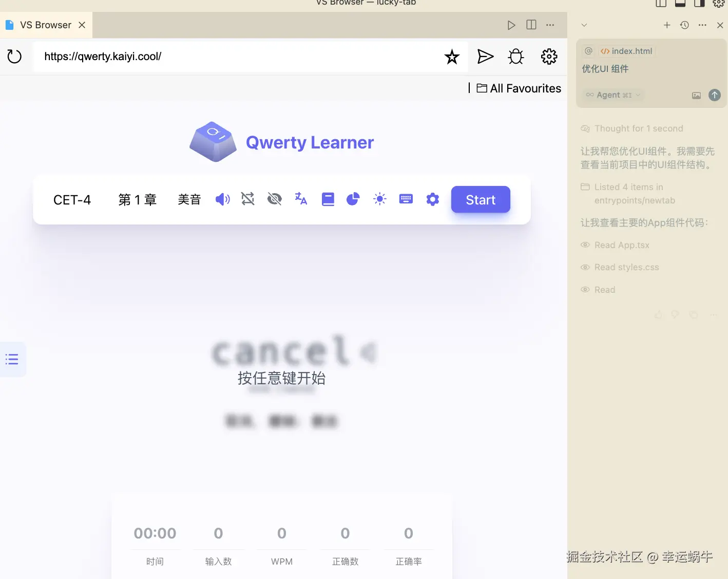This screenshot has height=579, width=728.
Task: Toggle loop repeat icon
Action: point(248,199)
